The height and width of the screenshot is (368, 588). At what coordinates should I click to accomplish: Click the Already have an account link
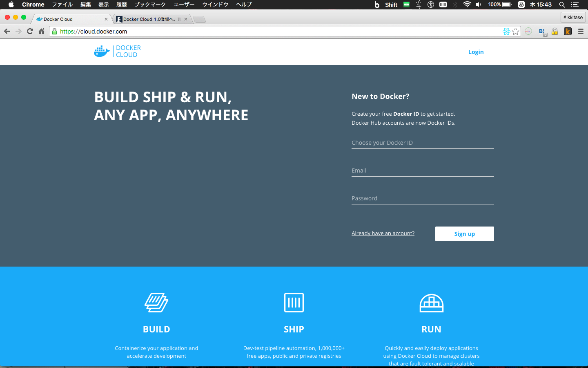click(383, 233)
